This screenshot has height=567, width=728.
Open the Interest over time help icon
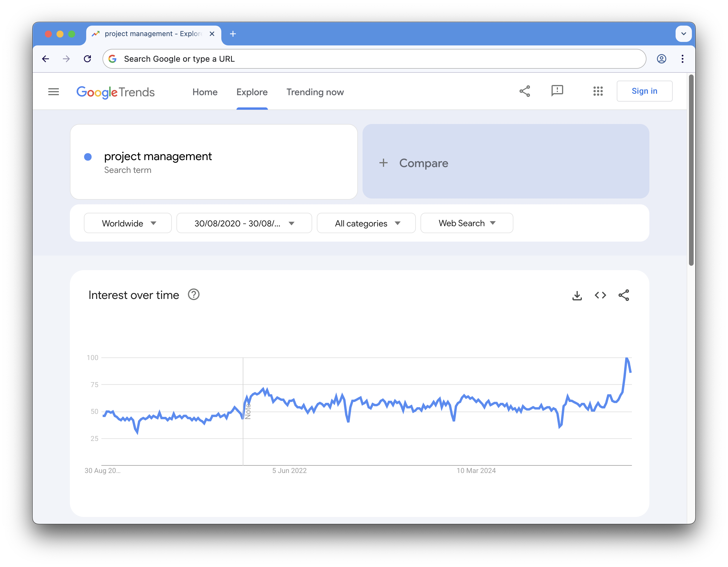click(193, 295)
